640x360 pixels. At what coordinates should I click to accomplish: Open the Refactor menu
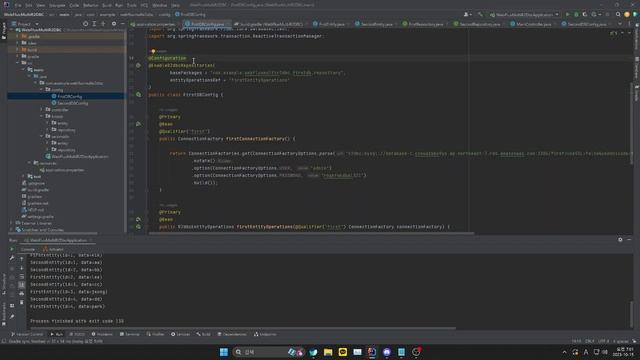pyautogui.click(x=91, y=5)
